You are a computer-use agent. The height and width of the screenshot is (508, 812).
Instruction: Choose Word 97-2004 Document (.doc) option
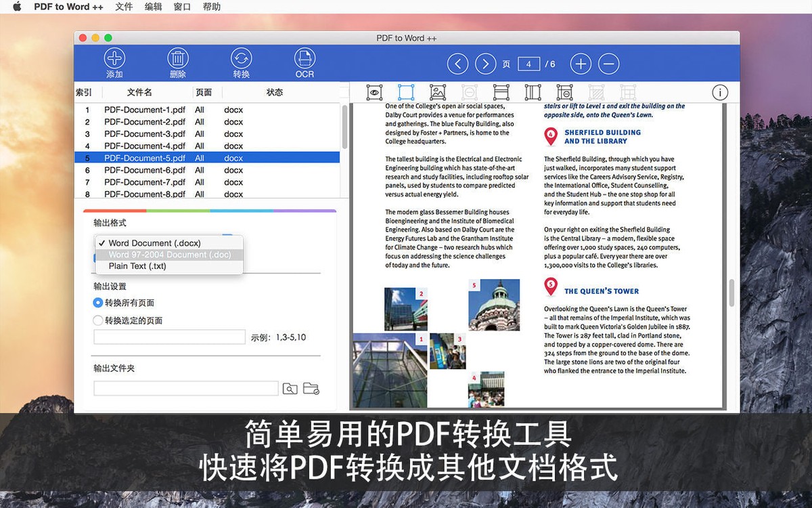pyautogui.click(x=168, y=255)
